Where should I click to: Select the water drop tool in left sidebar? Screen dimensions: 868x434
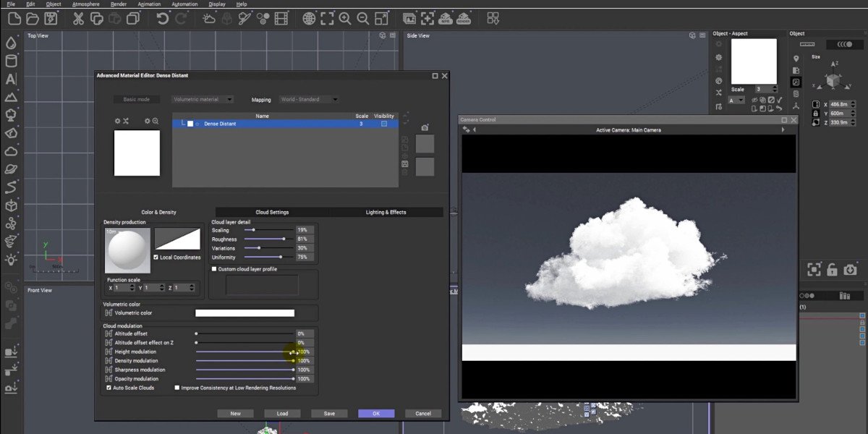(x=11, y=43)
